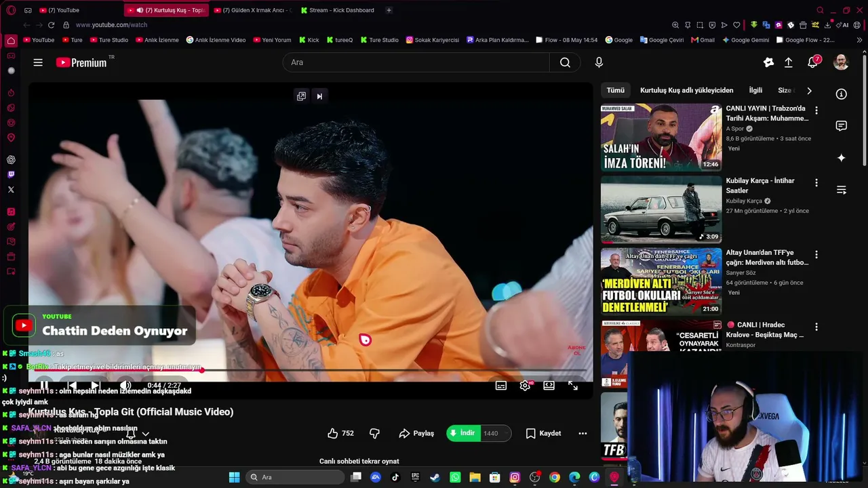Expand more actions menu beside Kaydet

(583, 433)
